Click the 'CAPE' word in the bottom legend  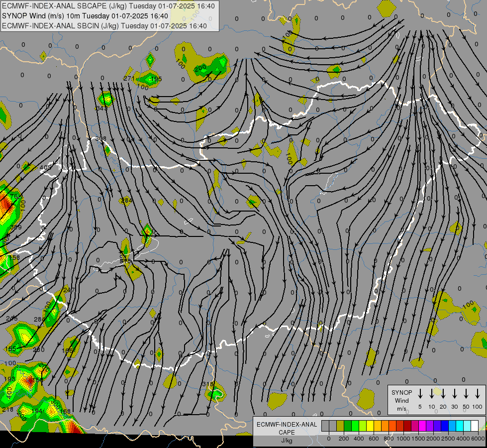point(287,432)
